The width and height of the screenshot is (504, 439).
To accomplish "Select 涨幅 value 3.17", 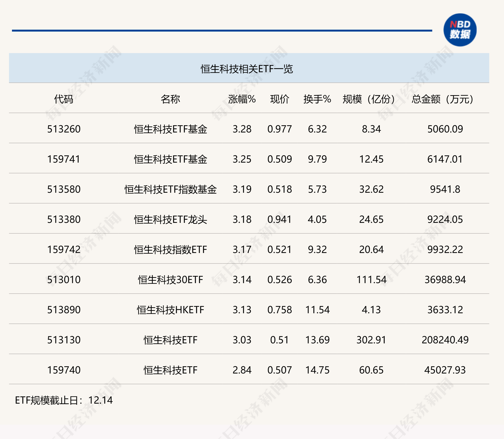I will click(x=242, y=250).
